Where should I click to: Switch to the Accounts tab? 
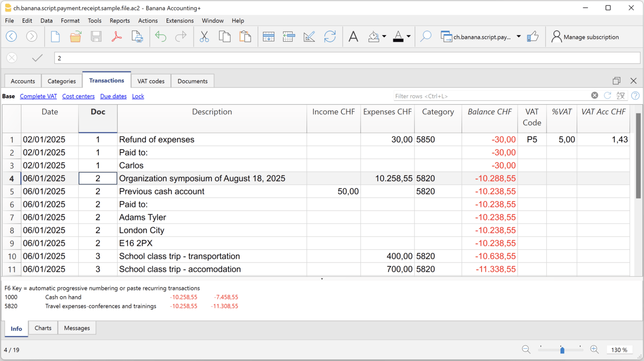point(23,81)
